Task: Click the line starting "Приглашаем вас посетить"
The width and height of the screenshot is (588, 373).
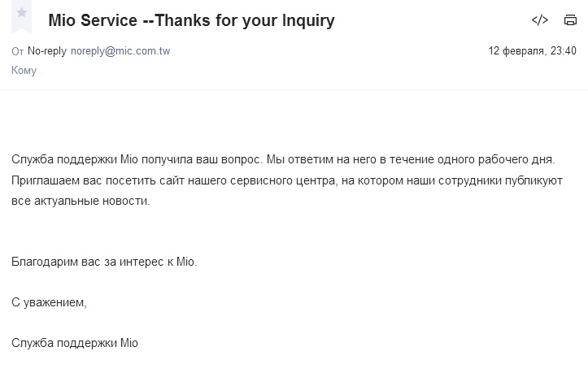Action: point(287,180)
